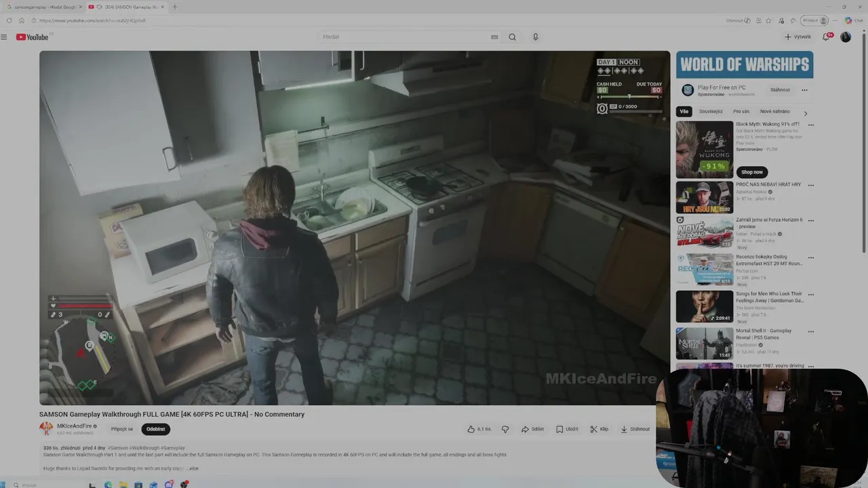Screen dimensions: 868x488
Task: Select the Pro vás filter chip
Action: [741, 111]
